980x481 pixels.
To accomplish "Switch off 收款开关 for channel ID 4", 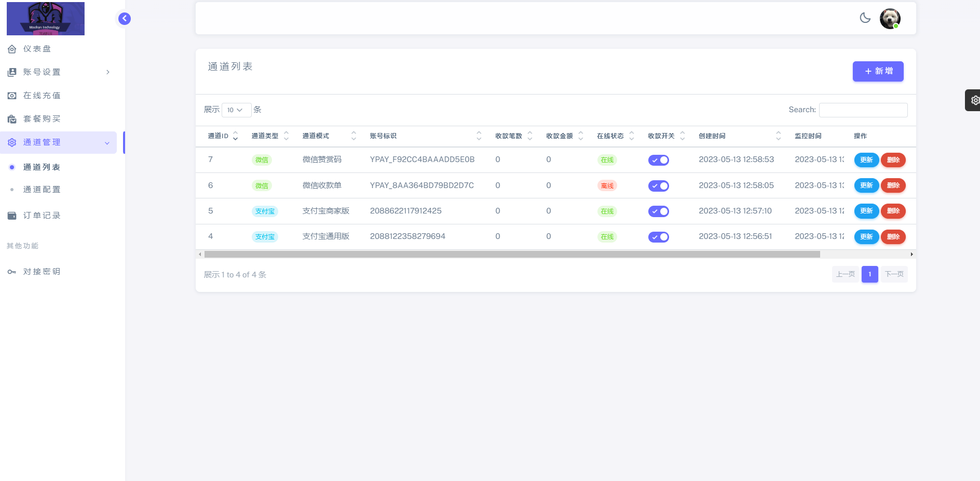I will pyautogui.click(x=658, y=237).
